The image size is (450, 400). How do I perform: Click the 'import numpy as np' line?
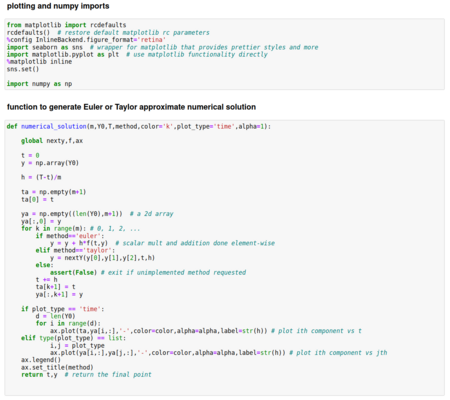39,84
